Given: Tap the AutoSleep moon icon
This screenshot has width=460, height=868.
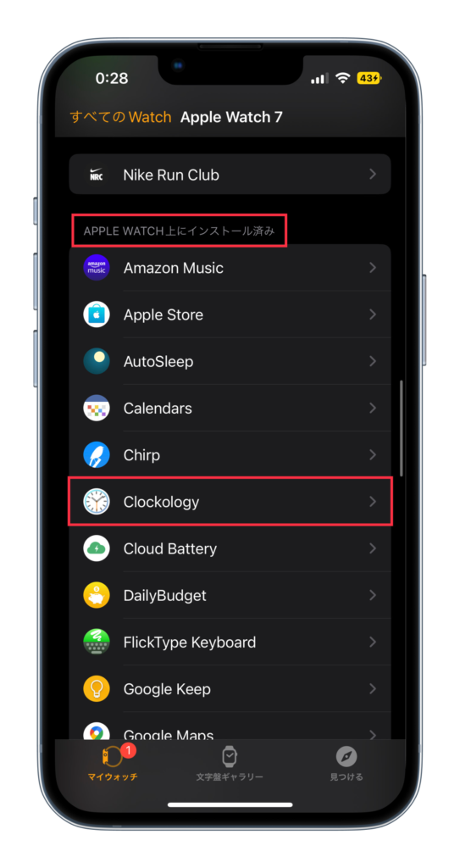Looking at the screenshot, I should (97, 361).
